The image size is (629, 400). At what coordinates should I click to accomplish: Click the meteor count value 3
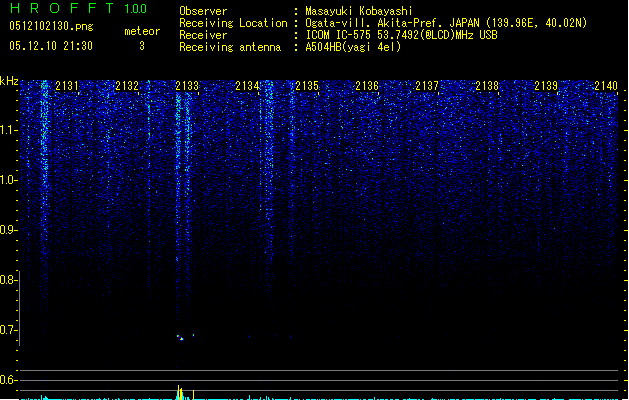[x=142, y=46]
